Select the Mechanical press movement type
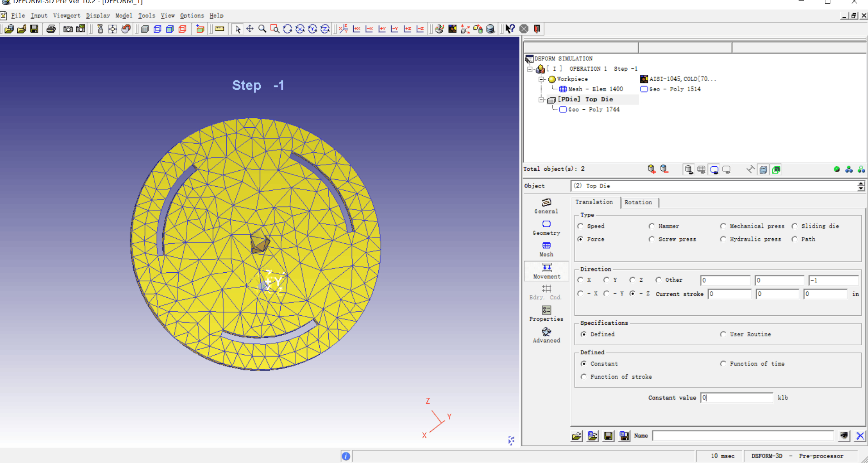This screenshot has width=868, height=463. 752,226
